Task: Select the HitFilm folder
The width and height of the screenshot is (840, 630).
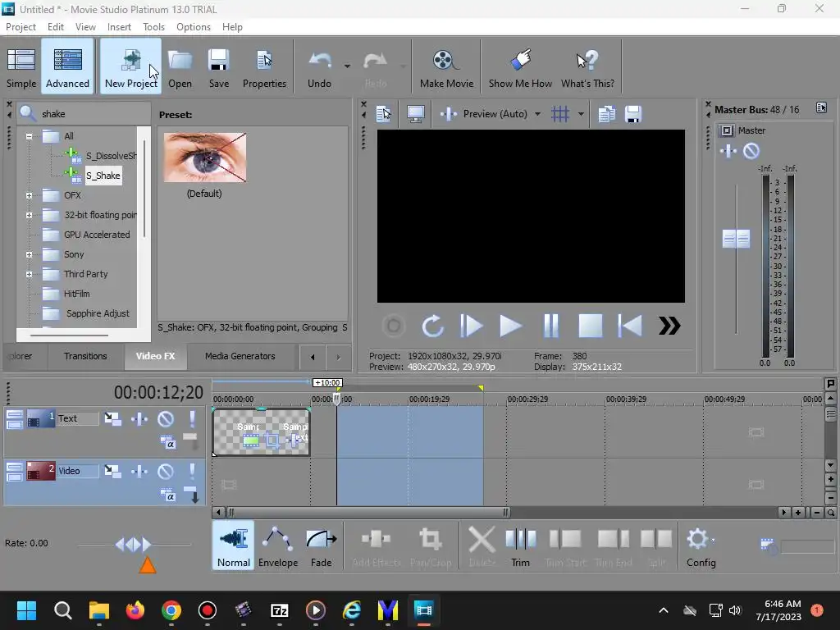Action: 76,294
